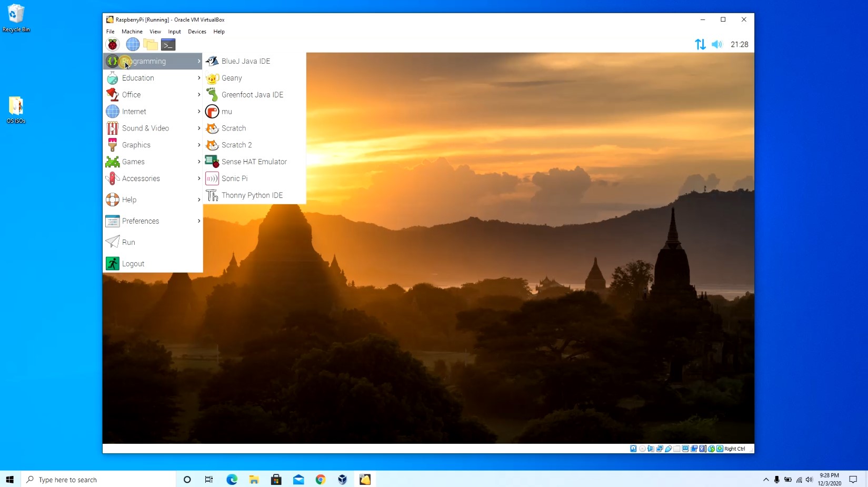Screen dimensions: 868x487
Task: Expand the Preferences submenu
Action: pyautogui.click(x=141, y=221)
